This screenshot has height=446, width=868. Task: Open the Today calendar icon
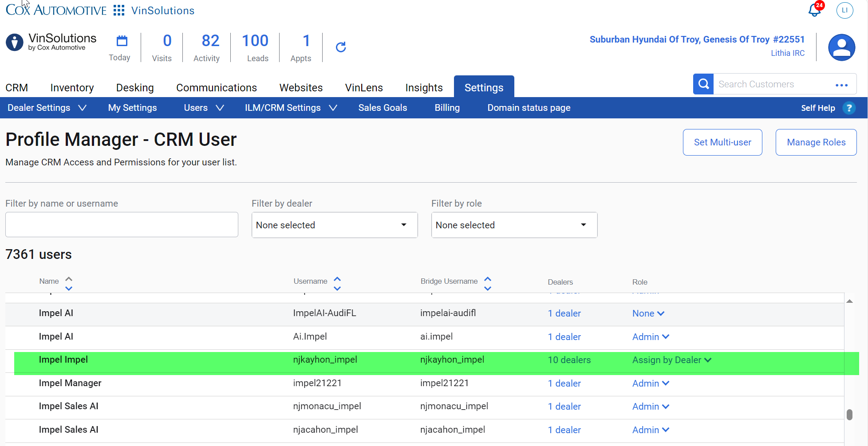122,41
